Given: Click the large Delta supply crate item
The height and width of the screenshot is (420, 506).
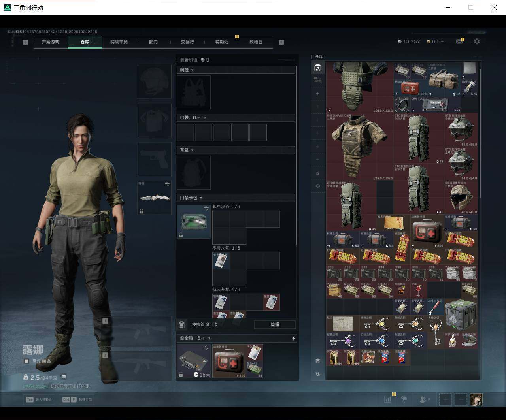Looking at the screenshot, I should coord(461,315).
